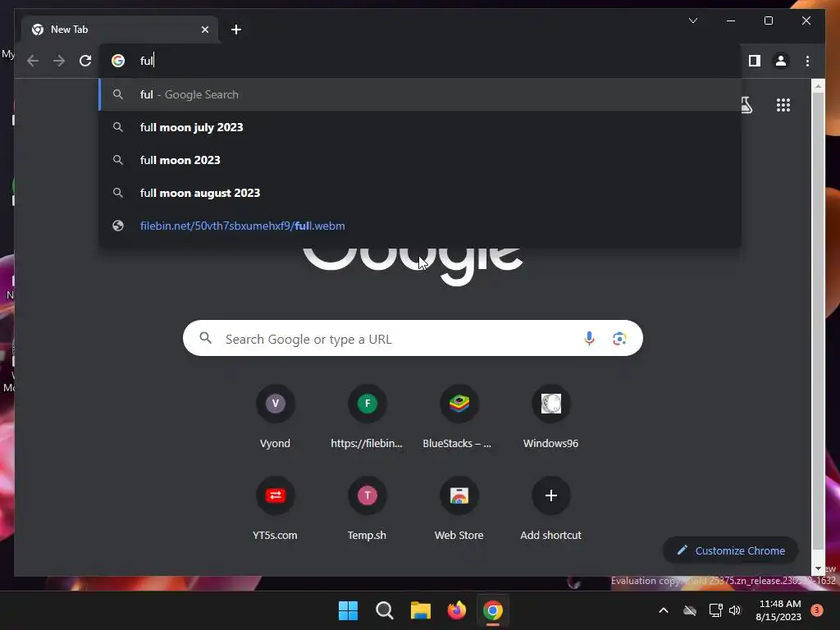Open the notification badge in taskbar
Screen dimensions: 840x630
point(816,610)
